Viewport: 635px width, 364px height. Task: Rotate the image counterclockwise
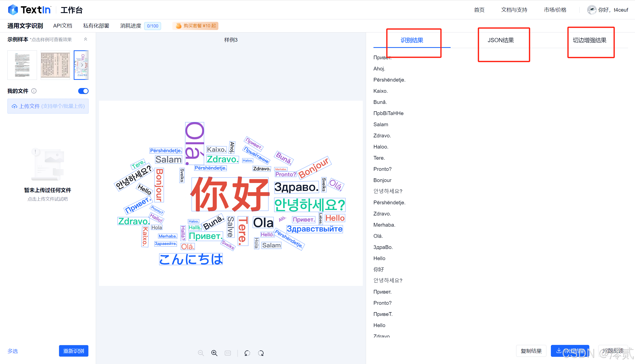tap(247, 353)
